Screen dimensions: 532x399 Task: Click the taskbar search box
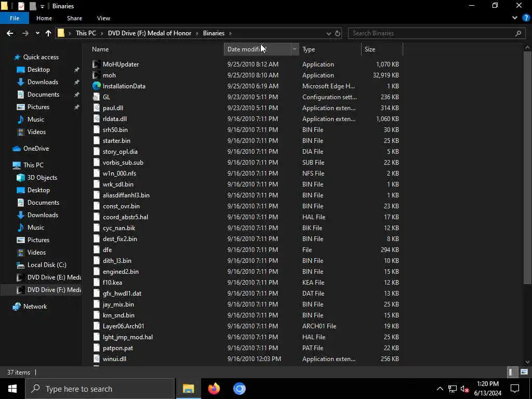(x=100, y=389)
